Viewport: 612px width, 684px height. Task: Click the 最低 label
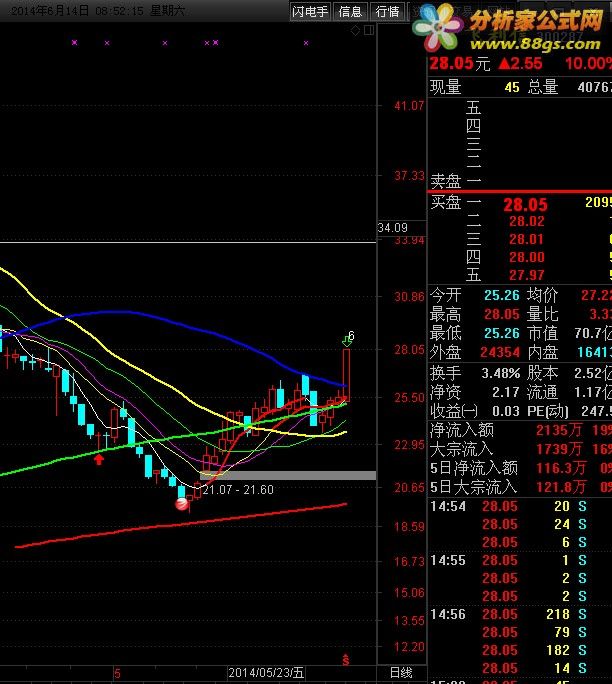click(x=445, y=333)
